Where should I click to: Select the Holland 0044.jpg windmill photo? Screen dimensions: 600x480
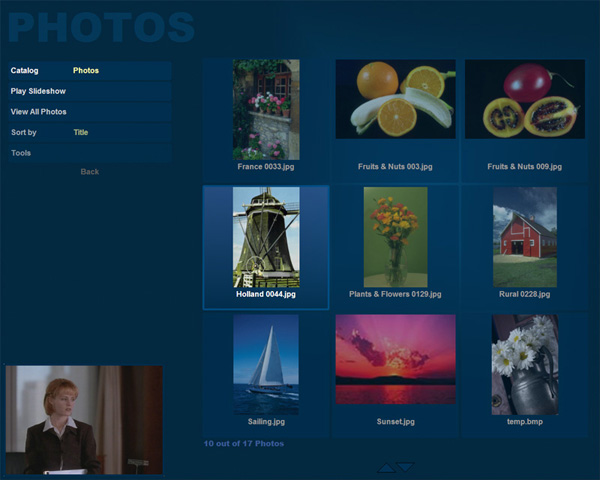click(266, 237)
